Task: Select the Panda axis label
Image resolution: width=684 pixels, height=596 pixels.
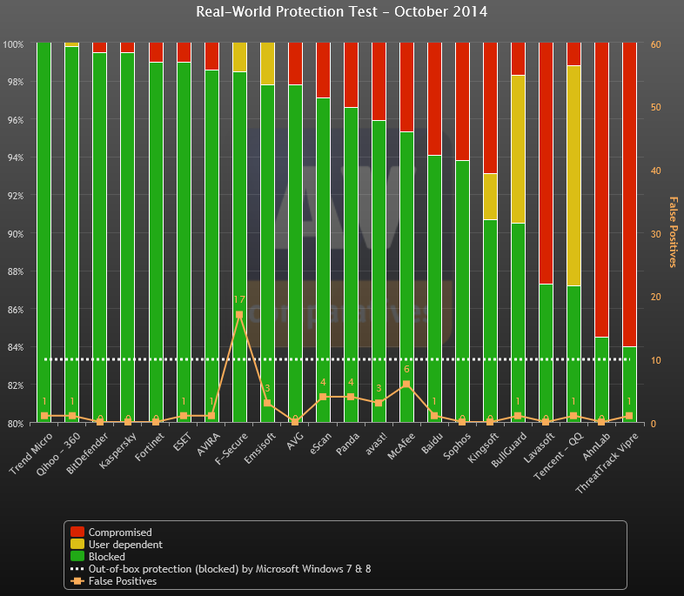Action: click(348, 443)
